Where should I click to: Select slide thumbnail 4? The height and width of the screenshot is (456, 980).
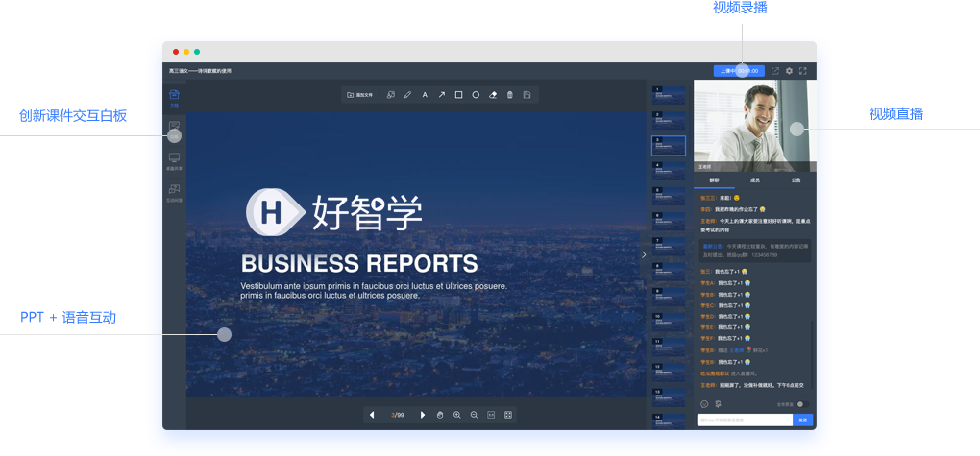[669, 171]
